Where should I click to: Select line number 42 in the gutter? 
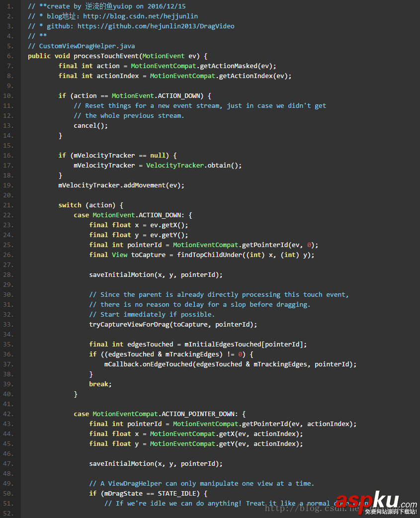pyautogui.click(x=9, y=414)
